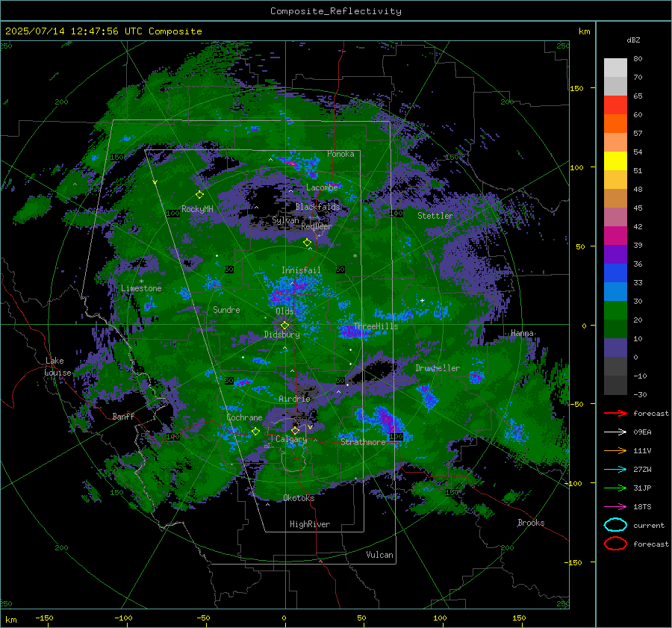Click the Strathmore city label
The height and width of the screenshot is (628, 672).
pos(363,442)
